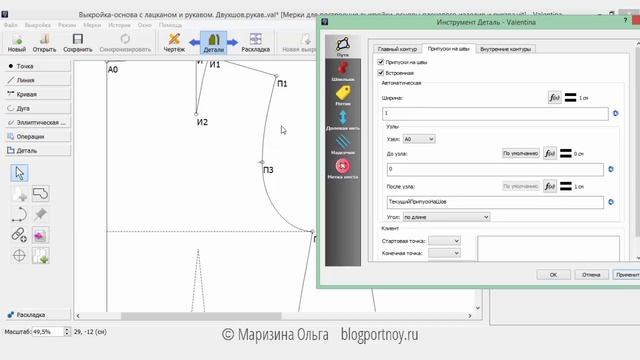640x360 pixels.
Task: Expand the Точка tool group
Action: 38,66
